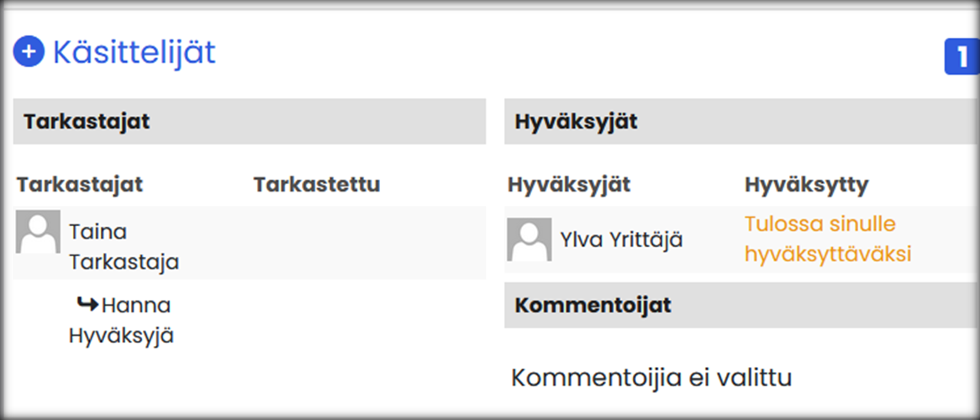Click the Tarkastettu column heading
Viewport: 980px width, 420px height.
[317, 184]
